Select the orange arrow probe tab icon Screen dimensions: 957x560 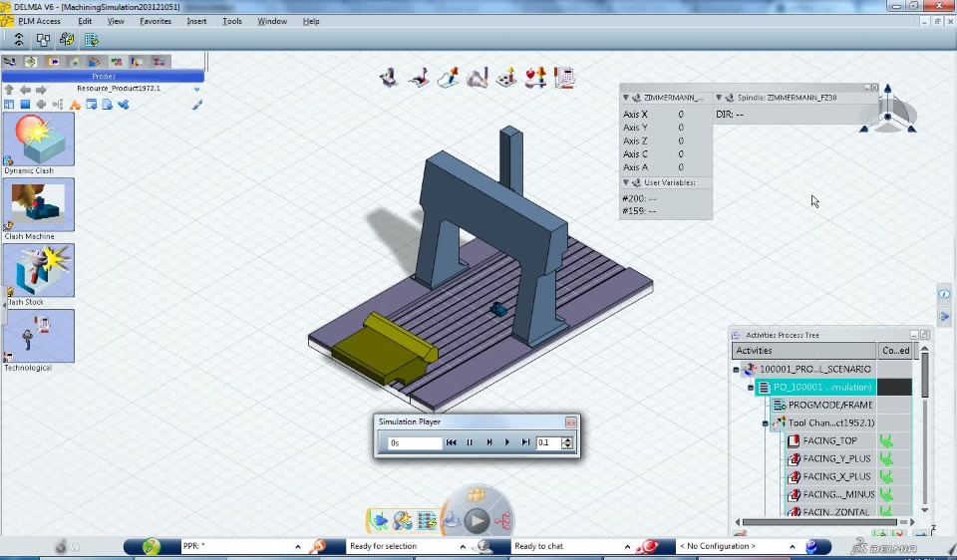click(x=53, y=62)
